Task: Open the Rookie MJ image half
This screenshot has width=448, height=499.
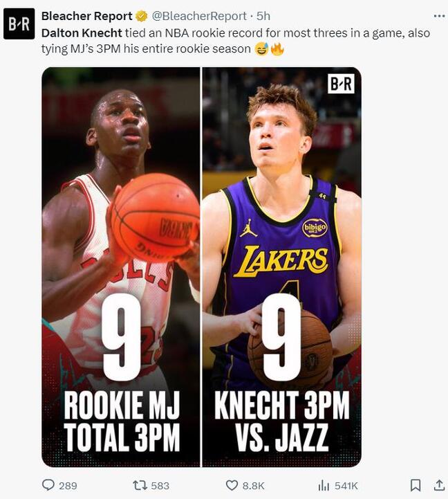Action: 121,267
